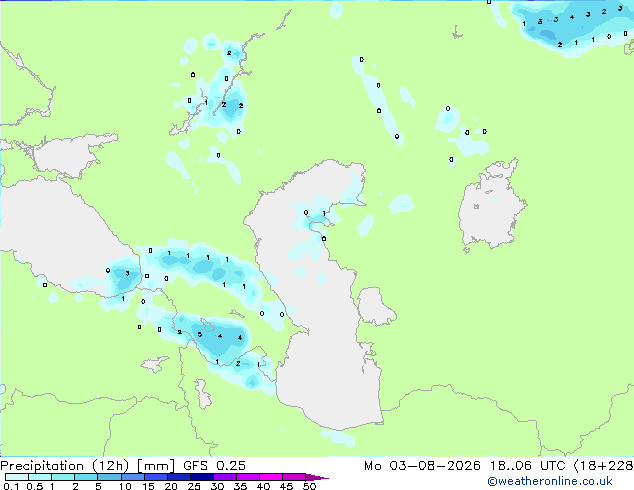Click the legend value label "40"

coord(263,486)
